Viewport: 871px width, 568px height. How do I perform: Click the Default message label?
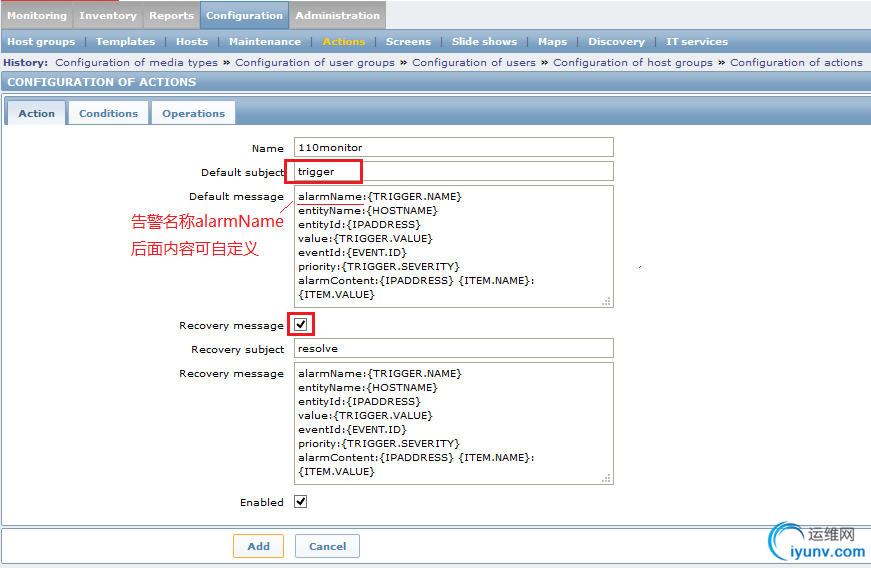pos(236,197)
